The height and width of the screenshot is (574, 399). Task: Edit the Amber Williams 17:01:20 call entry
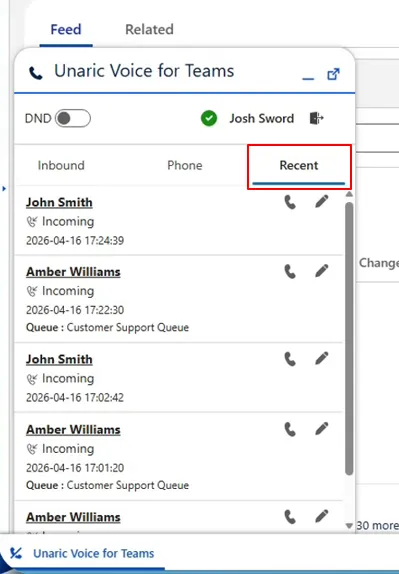(x=322, y=429)
